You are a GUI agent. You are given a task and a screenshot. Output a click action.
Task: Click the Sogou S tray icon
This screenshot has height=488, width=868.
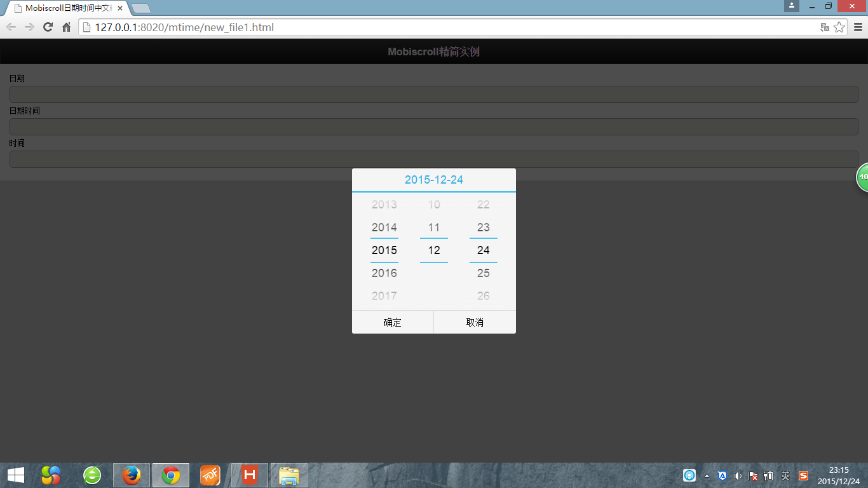click(x=804, y=475)
